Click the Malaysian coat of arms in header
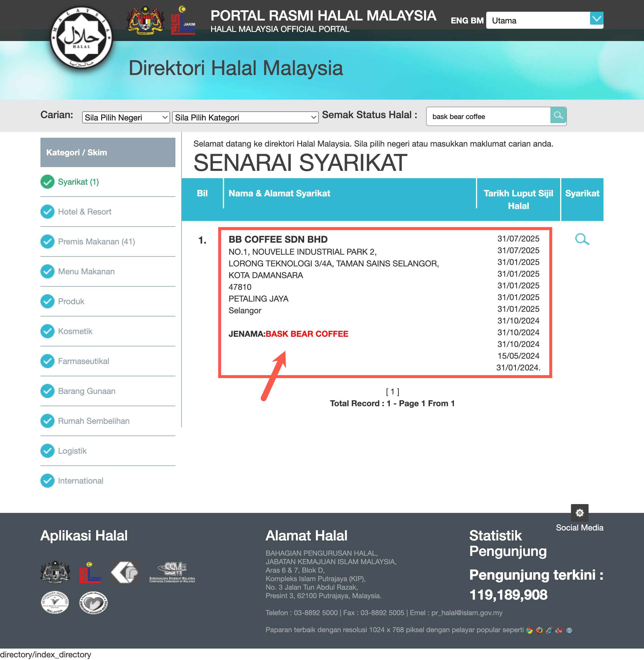Screen dimensions: 644x660 pos(145,20)
